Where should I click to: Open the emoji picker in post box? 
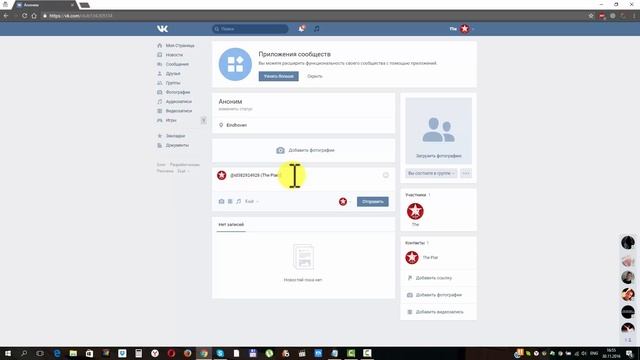(x=385, y=175)
